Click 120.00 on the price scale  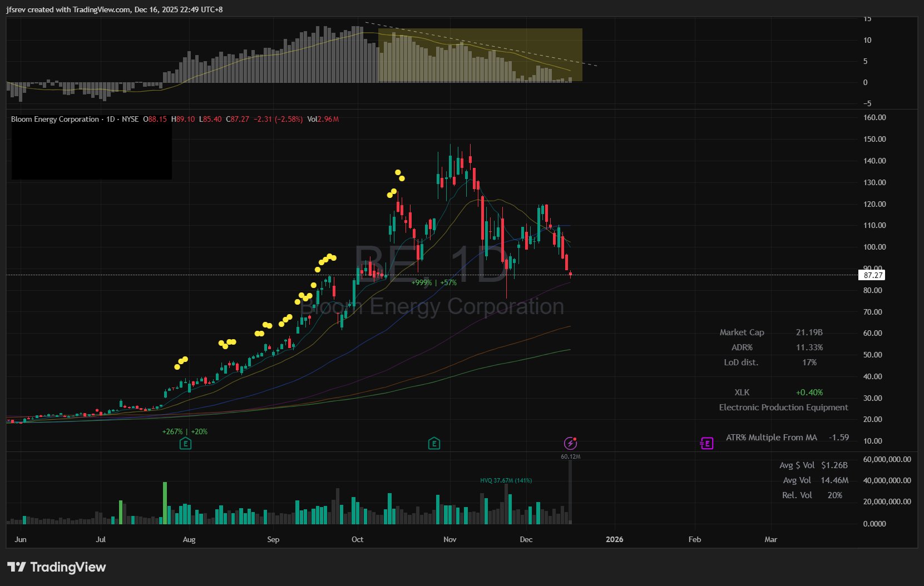pyautogui.click(x=874, y=204)
